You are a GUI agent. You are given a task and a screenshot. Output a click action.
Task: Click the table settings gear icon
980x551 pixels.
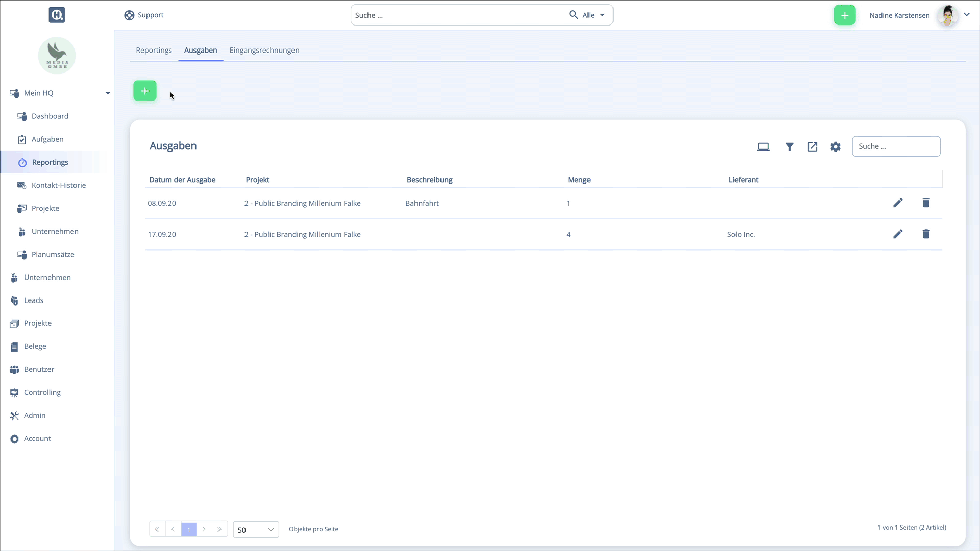(836, 146)
